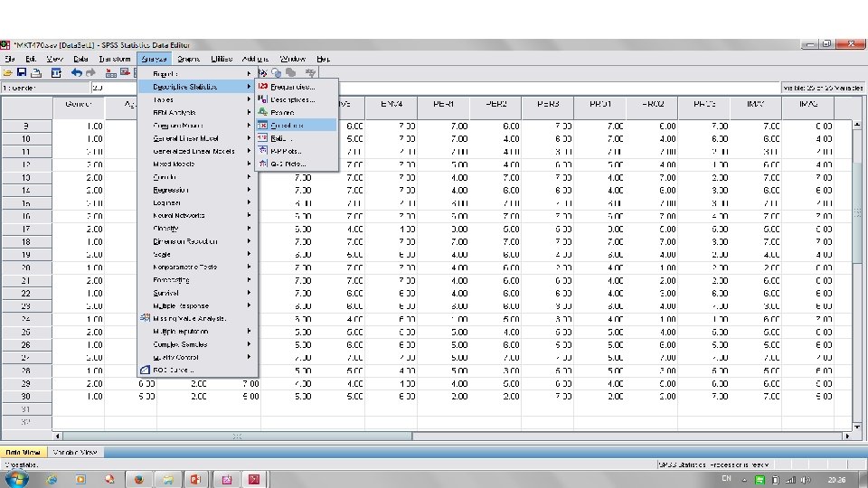Open the Graphs menu
868x488 pixels.
188,59
